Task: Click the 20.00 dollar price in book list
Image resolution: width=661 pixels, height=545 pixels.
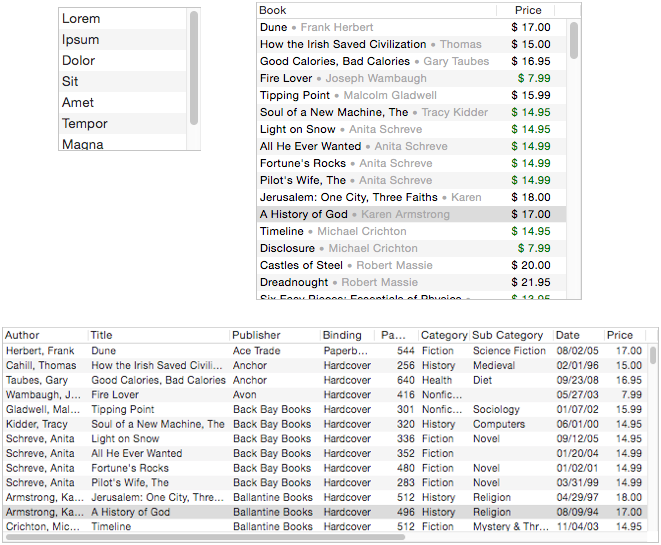Action: click(x=531, y=265)
